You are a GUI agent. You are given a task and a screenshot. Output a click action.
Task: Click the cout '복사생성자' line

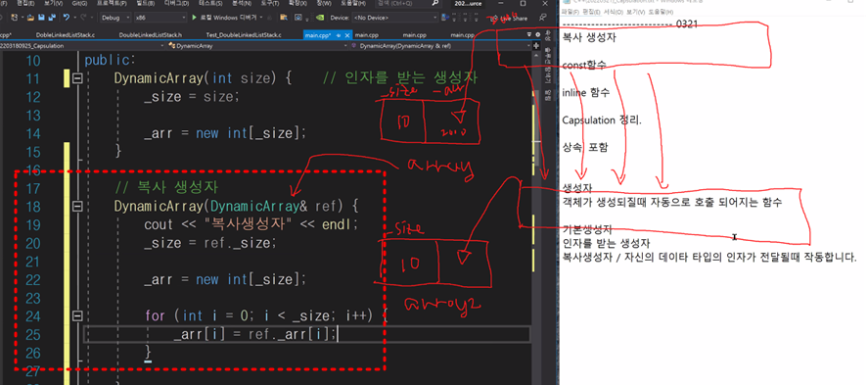pyautogui.click(x=251, y=225)
